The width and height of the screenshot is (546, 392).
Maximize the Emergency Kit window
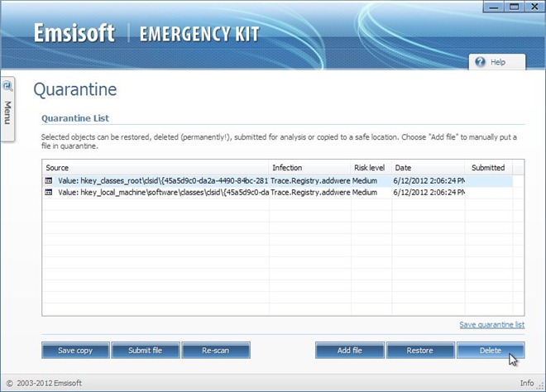[514, 7]
